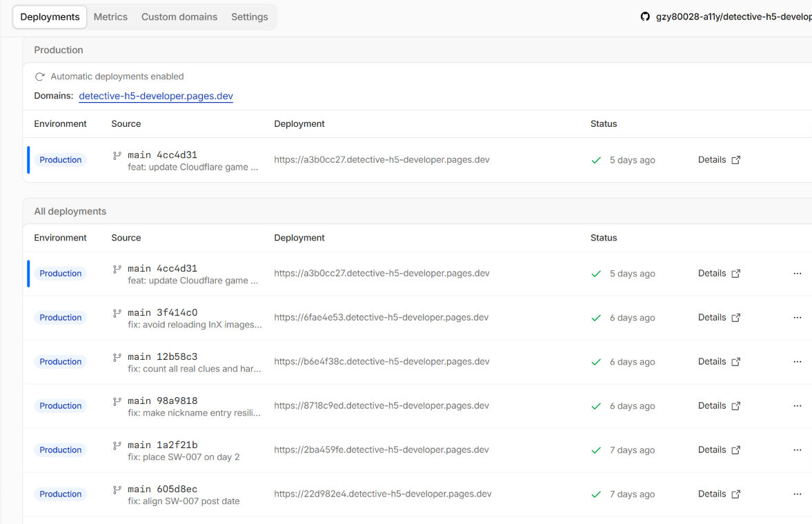The height and width of the screenshot is (524, 812).
Task: Open more options menu for 8718c9ed deployment
Action: (797, 405)
